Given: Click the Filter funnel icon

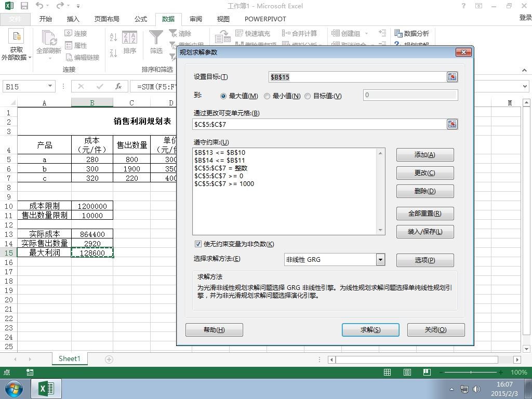Looking at the screenshot, I should (156, 37).
